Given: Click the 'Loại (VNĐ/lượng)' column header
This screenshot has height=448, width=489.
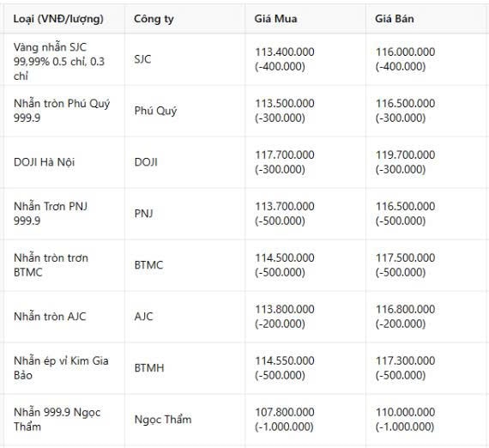Looking at the screenshot, I should (x=58, y=19).
